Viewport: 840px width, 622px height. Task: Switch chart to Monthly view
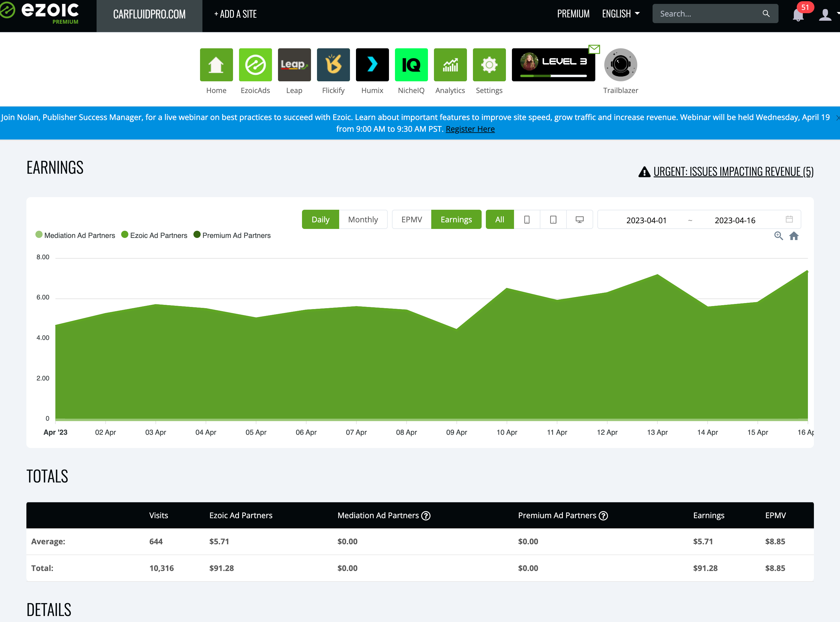click(x=363, y=219)
